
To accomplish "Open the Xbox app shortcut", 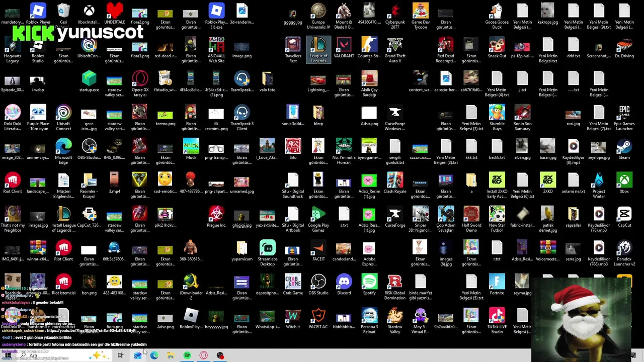I will click(624, 184).
